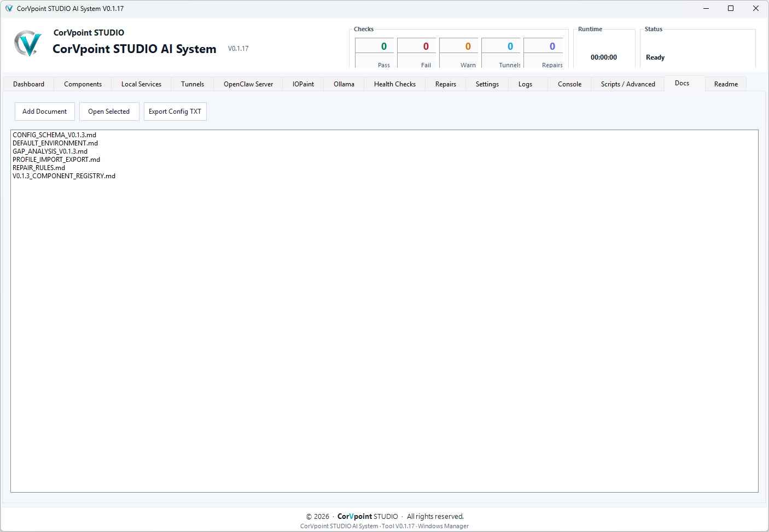
Task: Open the Local Services tab
Action: tap(141, 84)
